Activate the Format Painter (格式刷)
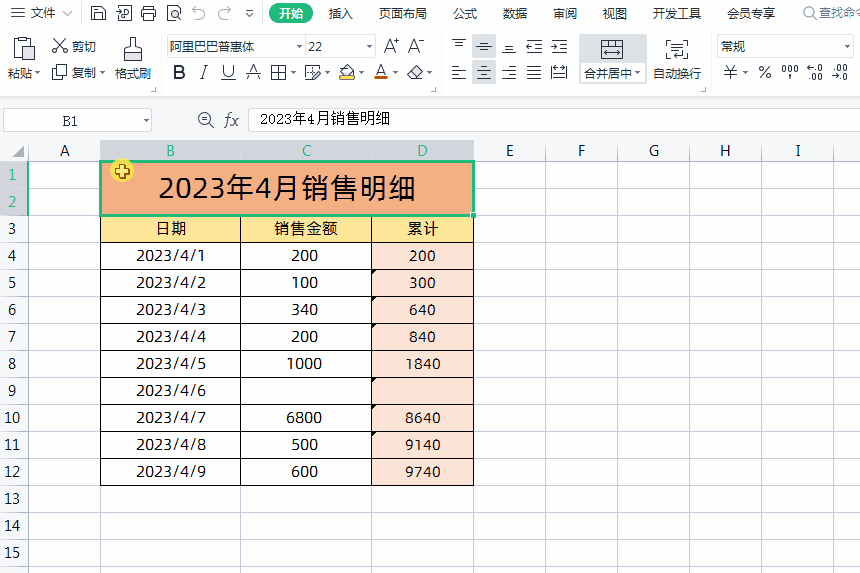 click(133, 59)
